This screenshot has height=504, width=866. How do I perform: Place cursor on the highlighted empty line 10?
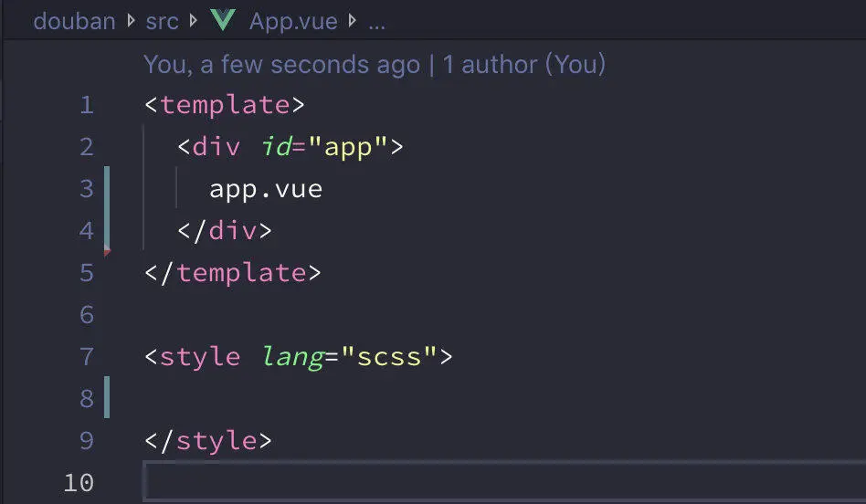pos(504,481)
